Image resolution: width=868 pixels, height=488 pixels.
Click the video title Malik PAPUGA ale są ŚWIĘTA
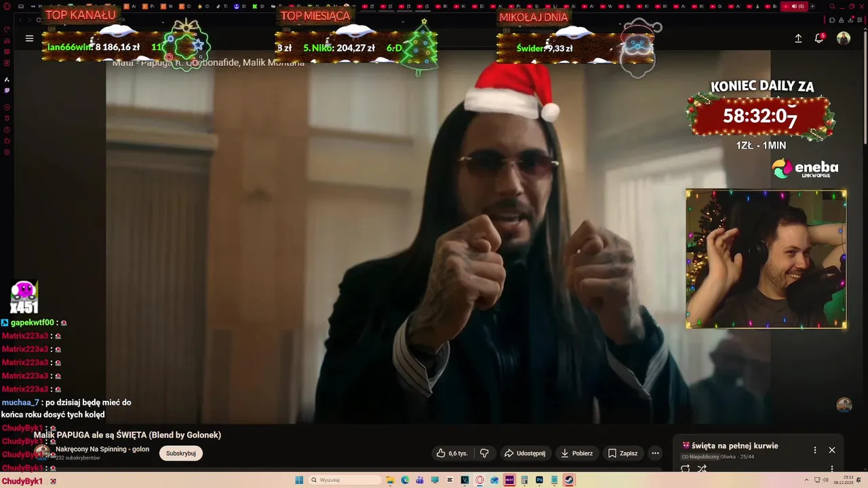[x=127, y=435]
